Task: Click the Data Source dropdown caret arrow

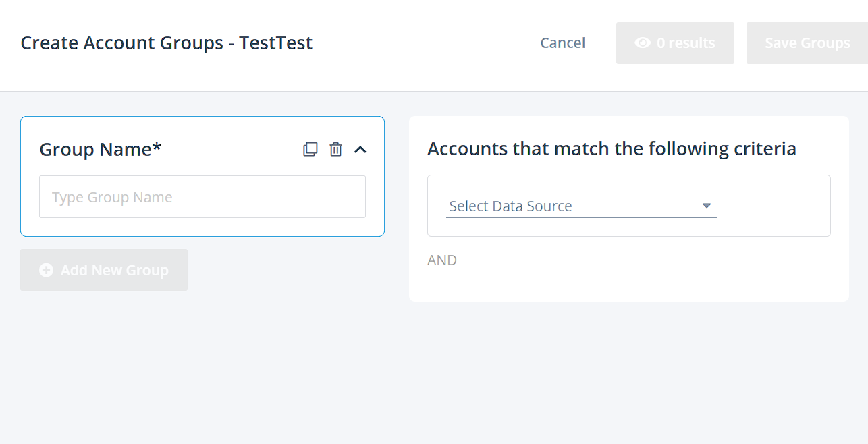Action: pos(707,206)
